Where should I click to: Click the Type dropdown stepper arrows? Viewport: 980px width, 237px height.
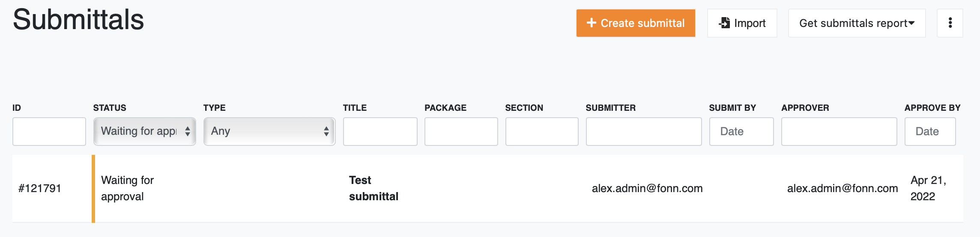pos(326,131)
